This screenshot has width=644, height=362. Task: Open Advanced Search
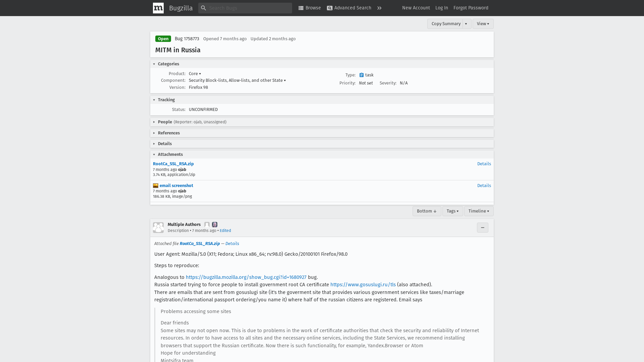click(349, 8)
